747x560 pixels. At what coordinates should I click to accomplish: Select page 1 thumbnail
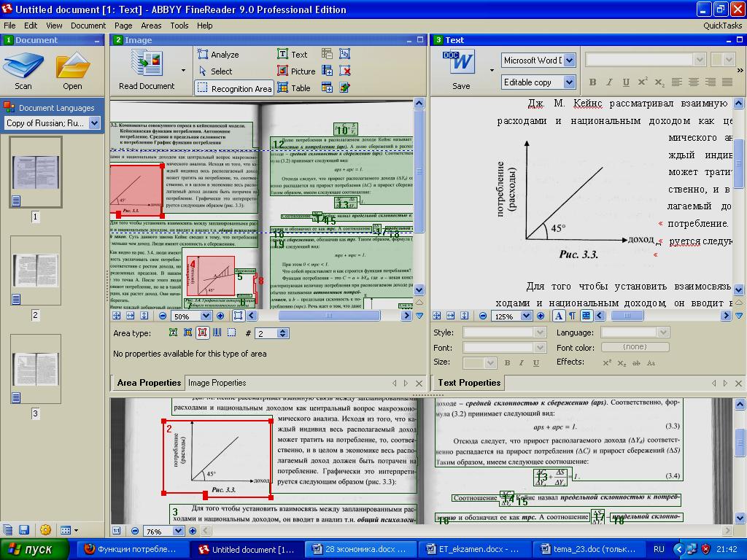pos(36,172)
